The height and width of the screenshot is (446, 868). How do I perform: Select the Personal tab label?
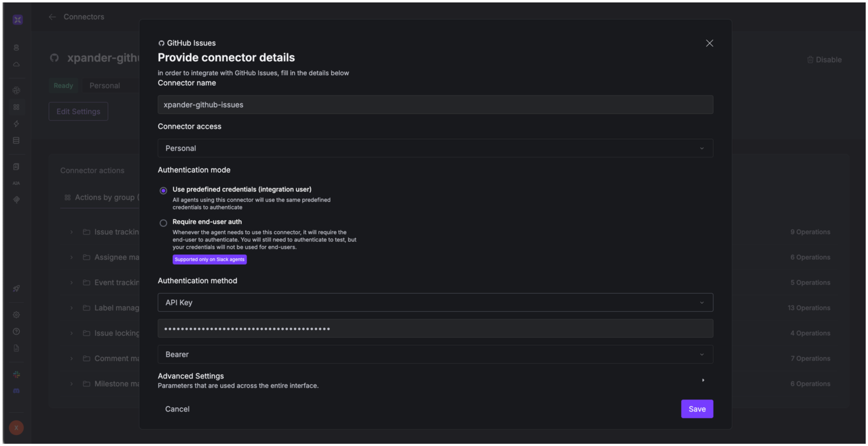[x=104, y=85]
